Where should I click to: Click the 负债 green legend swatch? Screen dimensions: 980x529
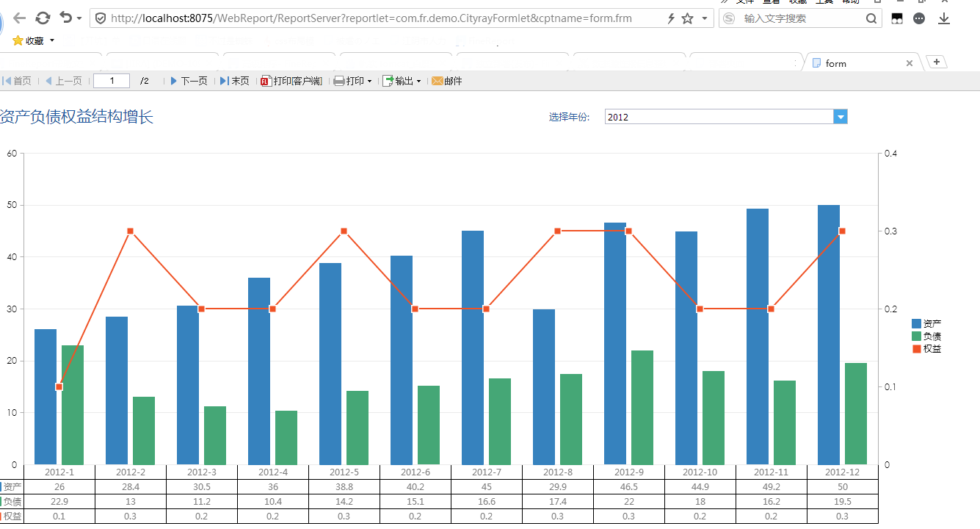coord(916,337)
